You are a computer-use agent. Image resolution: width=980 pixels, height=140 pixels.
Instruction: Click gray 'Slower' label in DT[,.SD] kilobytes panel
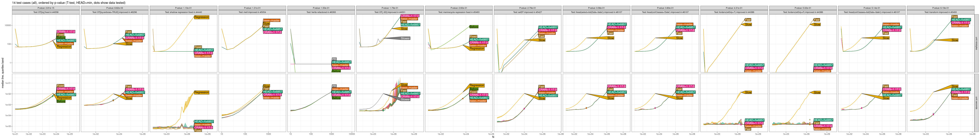pos(405,38)
